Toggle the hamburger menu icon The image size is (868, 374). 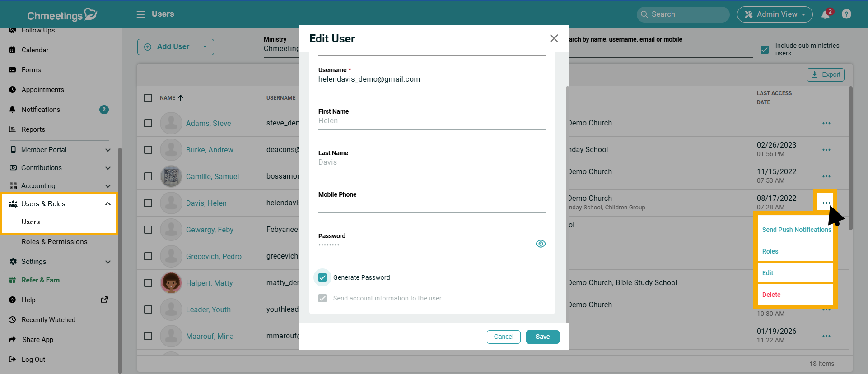click(141, 14)
